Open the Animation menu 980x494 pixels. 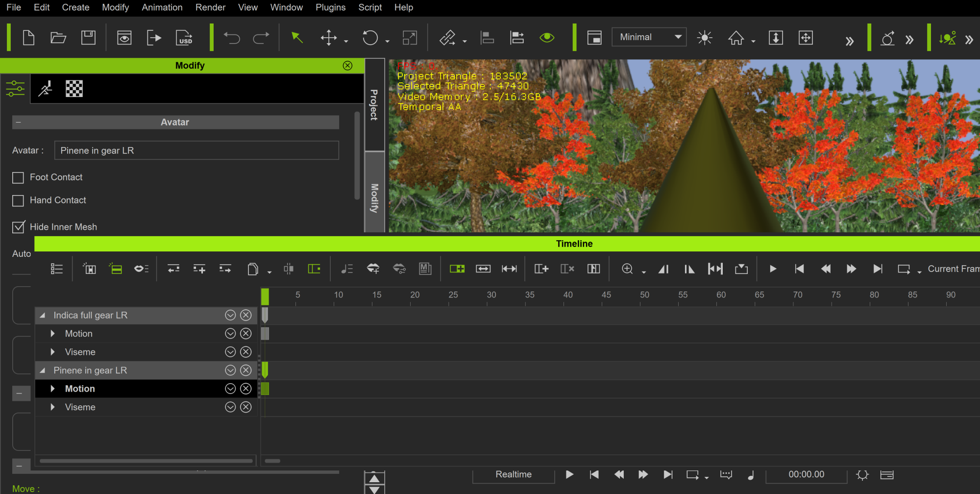162,7
